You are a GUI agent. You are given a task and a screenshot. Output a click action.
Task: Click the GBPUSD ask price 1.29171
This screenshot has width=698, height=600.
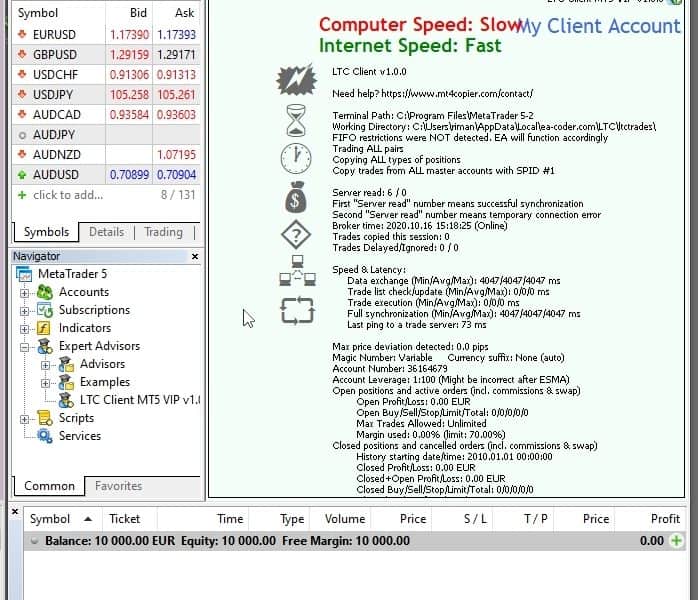[176, 54]
